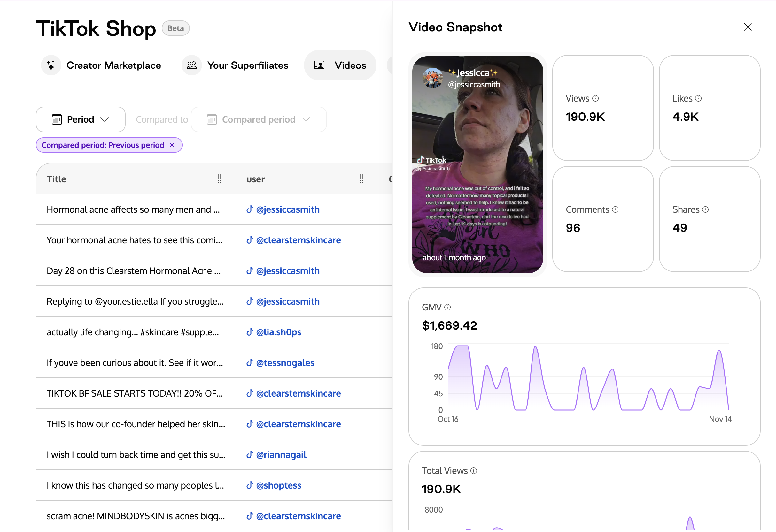Open the Compared period dropdown

pyautogui.click(x=259, y=119)
